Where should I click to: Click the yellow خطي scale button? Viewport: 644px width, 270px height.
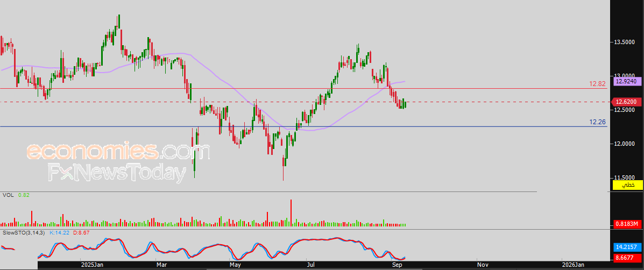point(627,185)
